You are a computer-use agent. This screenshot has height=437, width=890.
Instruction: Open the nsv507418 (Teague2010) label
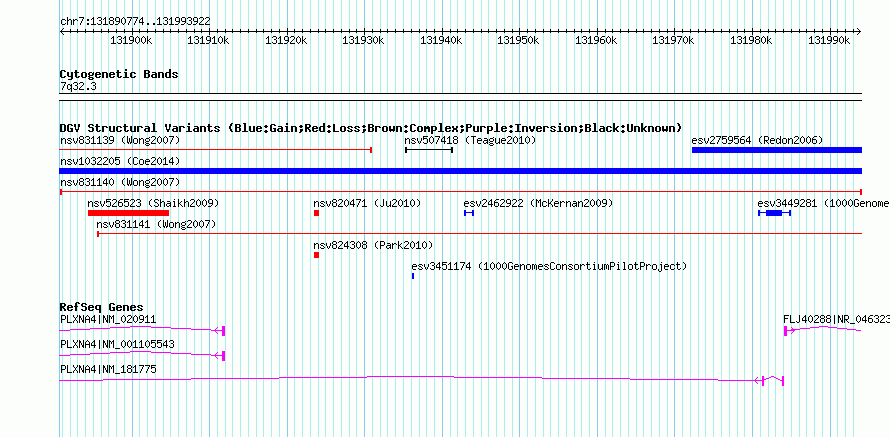pyautogui.click(x=470, y=140)
